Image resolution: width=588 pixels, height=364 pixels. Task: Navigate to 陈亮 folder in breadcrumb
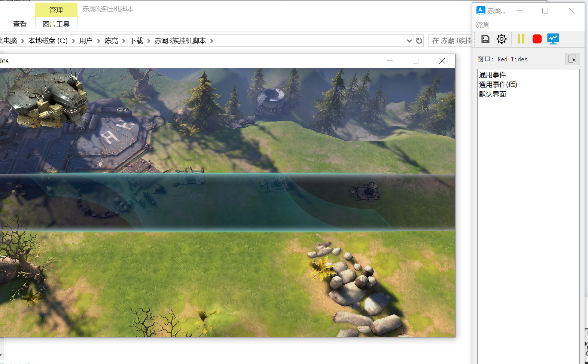click(111, 41)
